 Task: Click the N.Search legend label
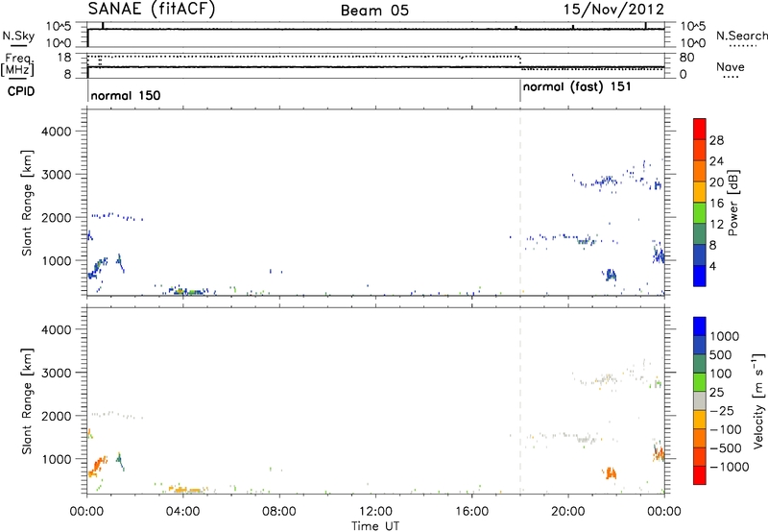click(741, 36)
